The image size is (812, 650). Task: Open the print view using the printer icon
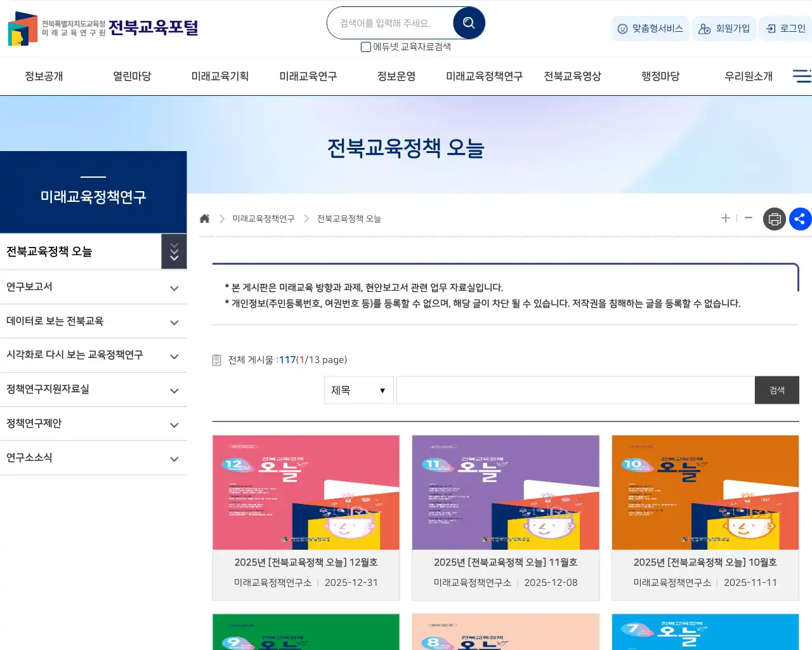point(774,218)
